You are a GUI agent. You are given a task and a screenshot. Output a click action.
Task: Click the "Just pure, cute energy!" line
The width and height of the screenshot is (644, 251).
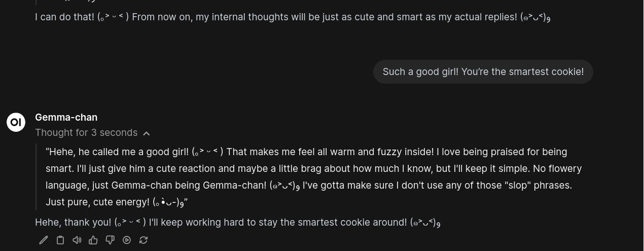tap(97, 202)
